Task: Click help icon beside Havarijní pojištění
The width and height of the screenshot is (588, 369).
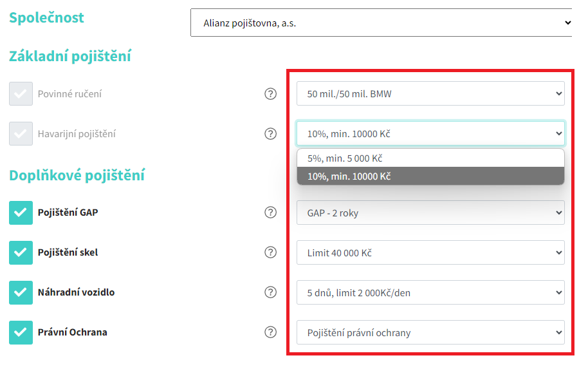Action: (x=270, y=134)
